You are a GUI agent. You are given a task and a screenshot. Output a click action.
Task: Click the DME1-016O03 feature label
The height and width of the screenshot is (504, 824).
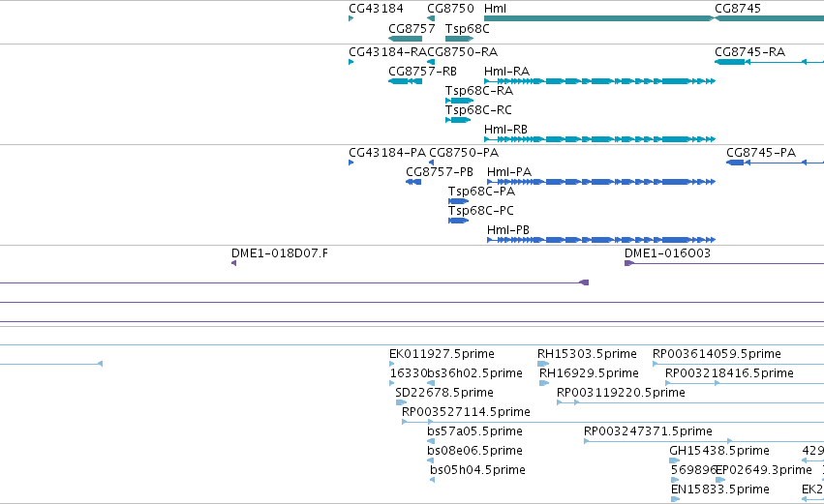click(667, 253)
